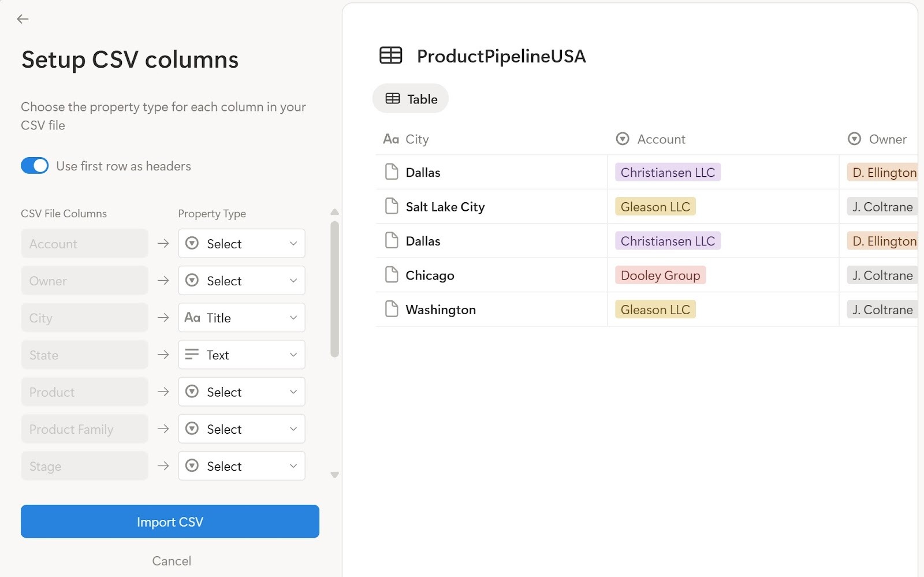Click the Account column header in the preview
Image resolution: width=924 pixels, height=577 pixels.
[x=651, y=139]
